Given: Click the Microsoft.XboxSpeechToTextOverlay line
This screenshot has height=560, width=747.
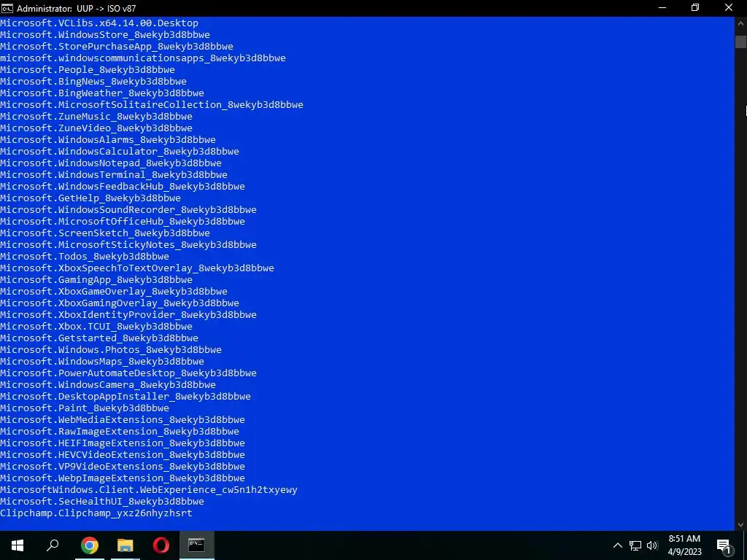Looking at the screenshot, I should (x=137, y=268).
